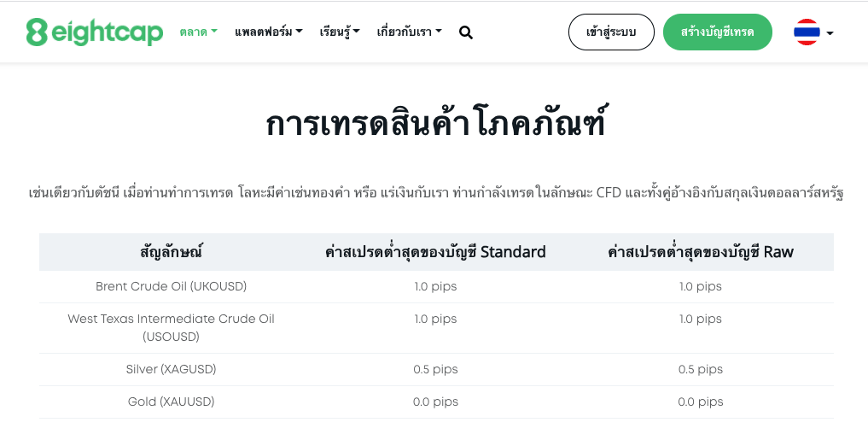Open the เรียนรู้ menu
Screen dimensions: 868x440
(x=340, y=32)
